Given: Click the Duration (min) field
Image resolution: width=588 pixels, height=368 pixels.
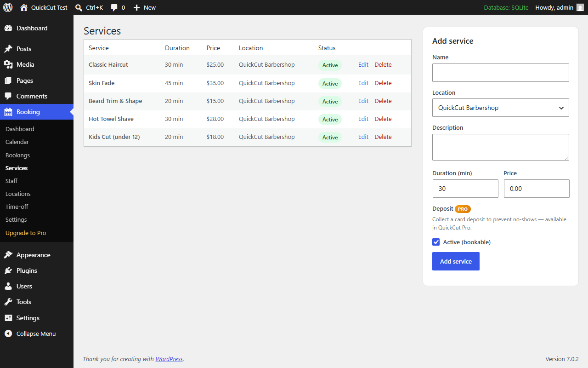Looking at the screenshot, I should coord(465,189).
